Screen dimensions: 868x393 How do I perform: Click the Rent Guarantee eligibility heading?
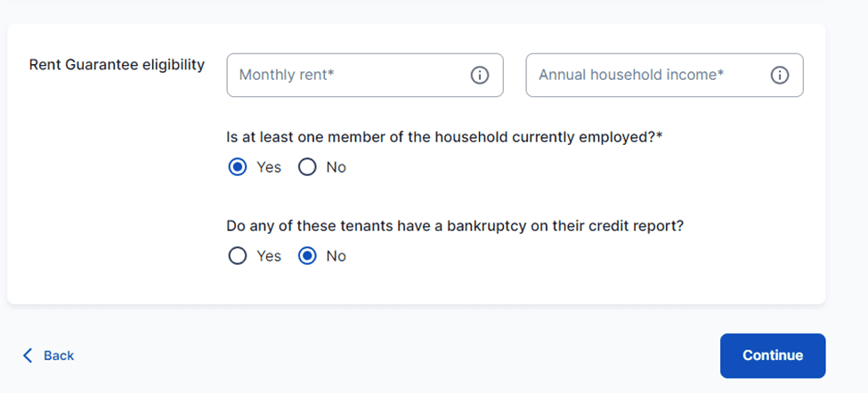[x=117, y=65]
